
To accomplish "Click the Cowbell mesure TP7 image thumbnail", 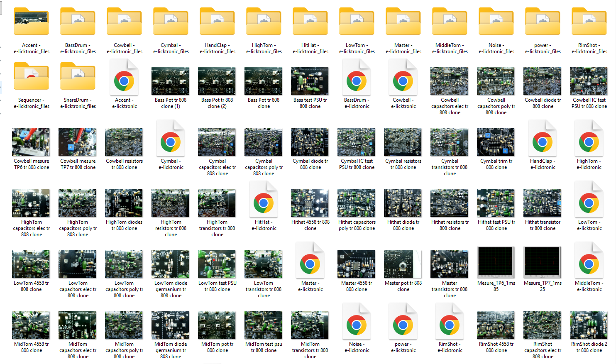I will [77, 142].
